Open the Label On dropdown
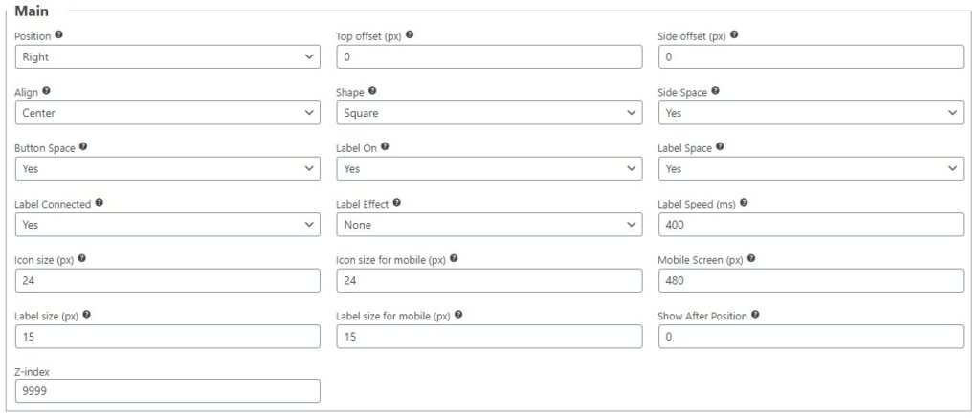This screenshot has width=980, height=418. click(x=489, y=169)
